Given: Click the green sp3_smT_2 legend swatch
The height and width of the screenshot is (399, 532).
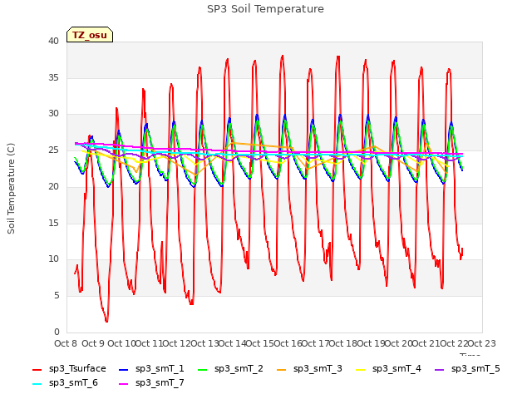Looking at the screenshot, I should [x=203, y=369].
